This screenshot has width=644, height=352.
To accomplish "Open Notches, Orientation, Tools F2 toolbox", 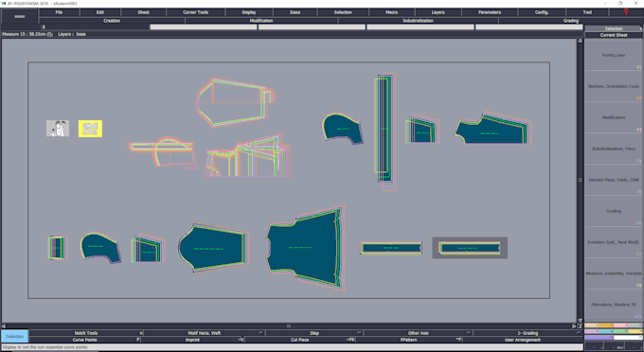I will (x=614, y=86).
